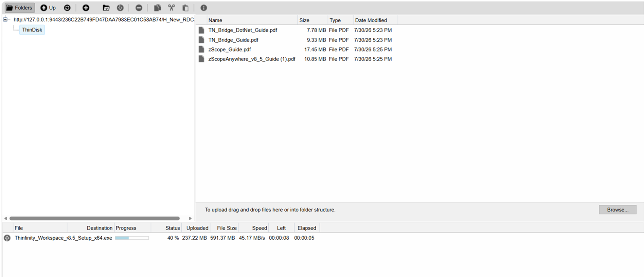Click the 17.45 MB size cell

pyautogui.click(x=315, y=50)
